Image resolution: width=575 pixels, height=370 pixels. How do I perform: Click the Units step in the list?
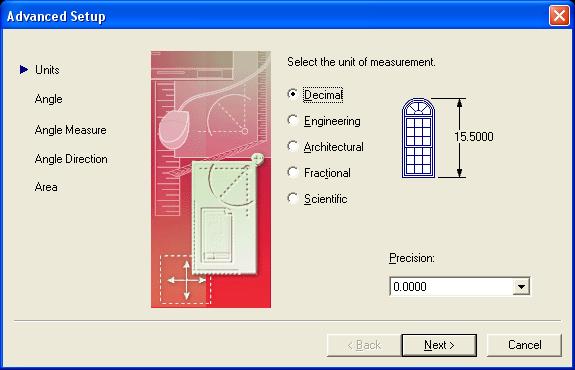coord(47,70)
